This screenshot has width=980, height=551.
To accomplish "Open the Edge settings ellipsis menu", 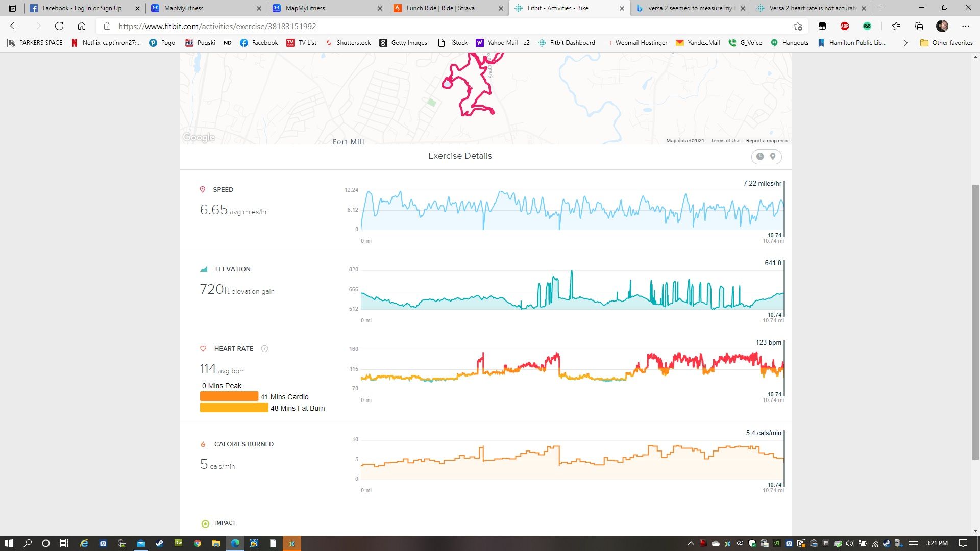I will coord(965,26).
